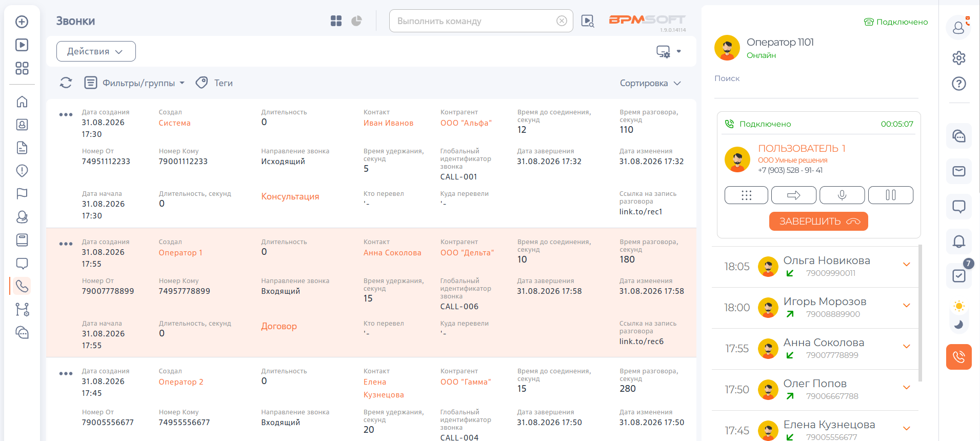Open account ООО "Дельта" link
The height and width of the screenshot is (441, 980).
467,253
